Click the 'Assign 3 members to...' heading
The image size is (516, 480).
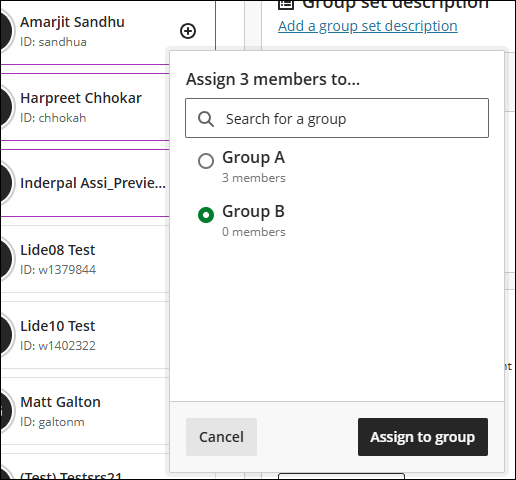point(273,79)
